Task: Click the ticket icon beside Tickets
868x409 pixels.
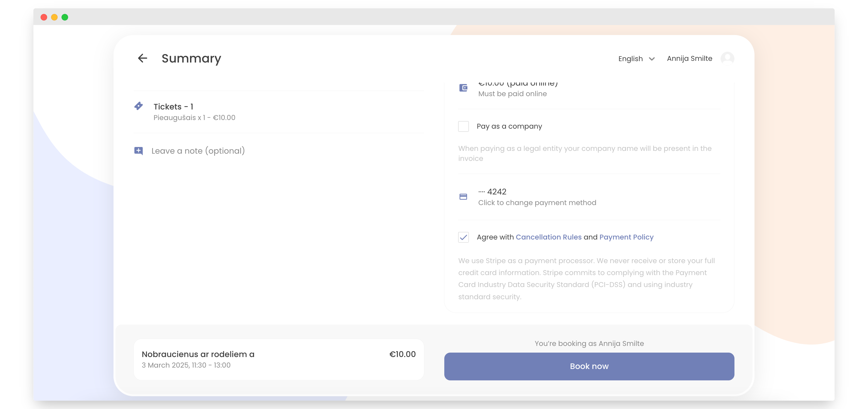Action: (139, 106)
